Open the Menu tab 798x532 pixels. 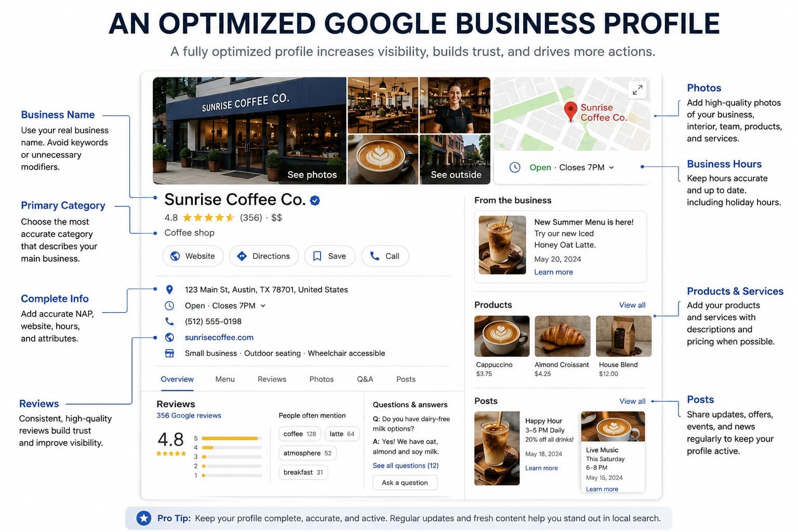pos(225,379)
